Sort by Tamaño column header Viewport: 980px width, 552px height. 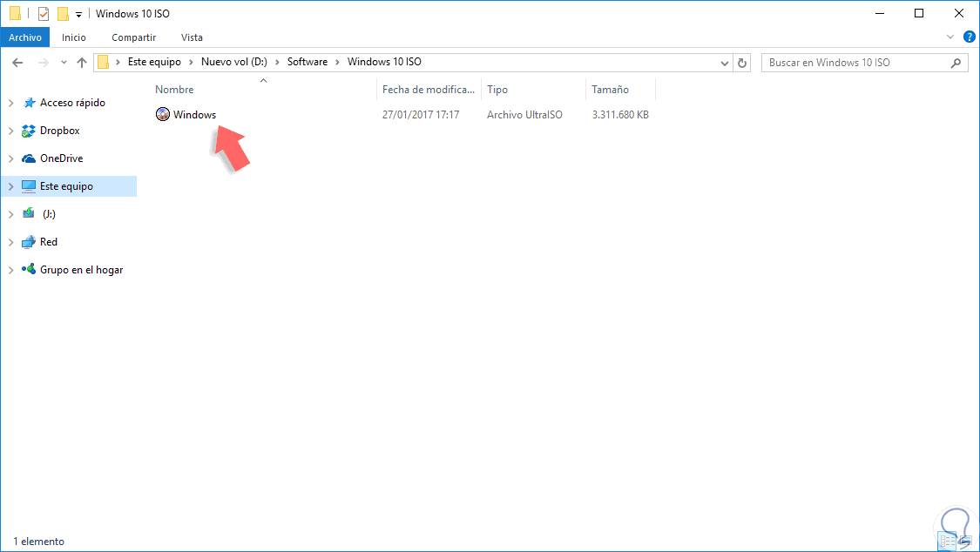click(610, 90)
